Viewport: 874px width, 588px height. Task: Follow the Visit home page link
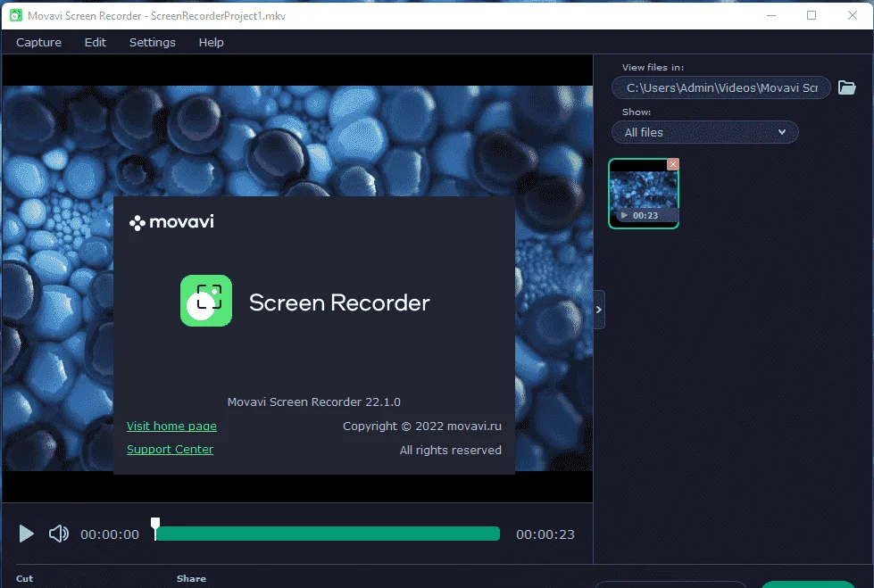[x=171, y=426]
